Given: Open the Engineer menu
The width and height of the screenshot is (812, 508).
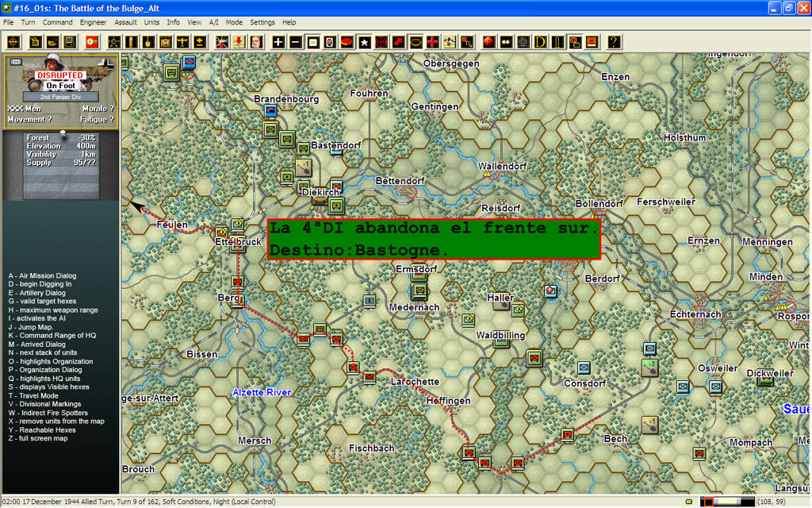Looking at the screenshot, I should (94, 22).
